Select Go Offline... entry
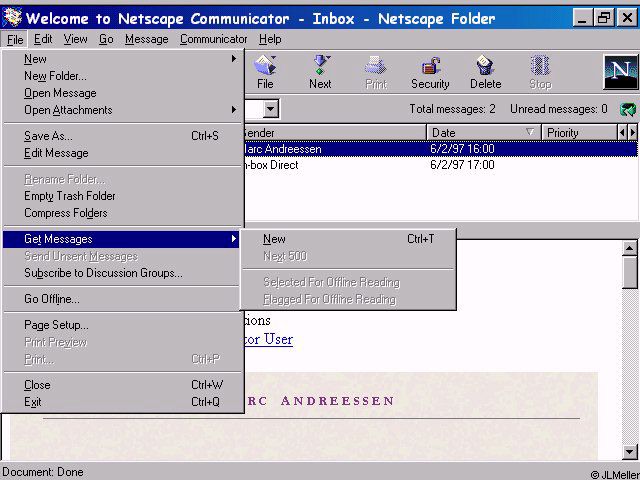Image resolution: width=640 pixels, height=480 pixels. [121, 299]
